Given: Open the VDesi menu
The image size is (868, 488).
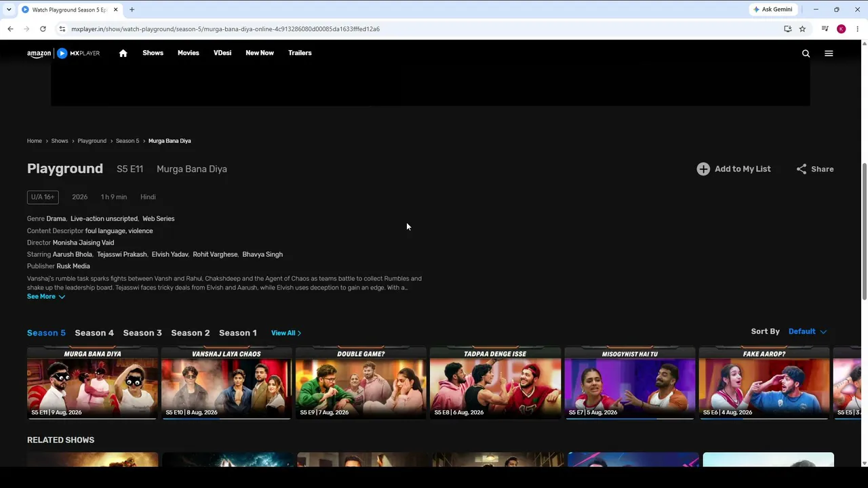Looking at the screenshot, I should click(x=222, y=53).
